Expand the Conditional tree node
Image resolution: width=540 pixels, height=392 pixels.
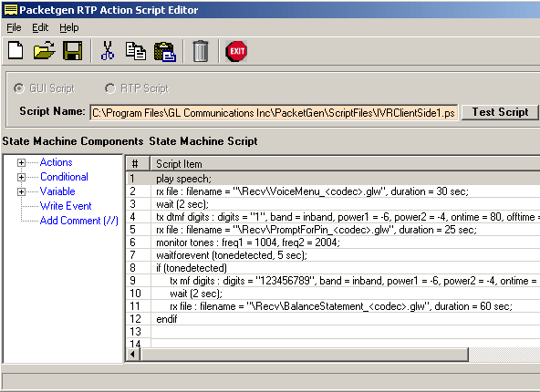[21, 177]
